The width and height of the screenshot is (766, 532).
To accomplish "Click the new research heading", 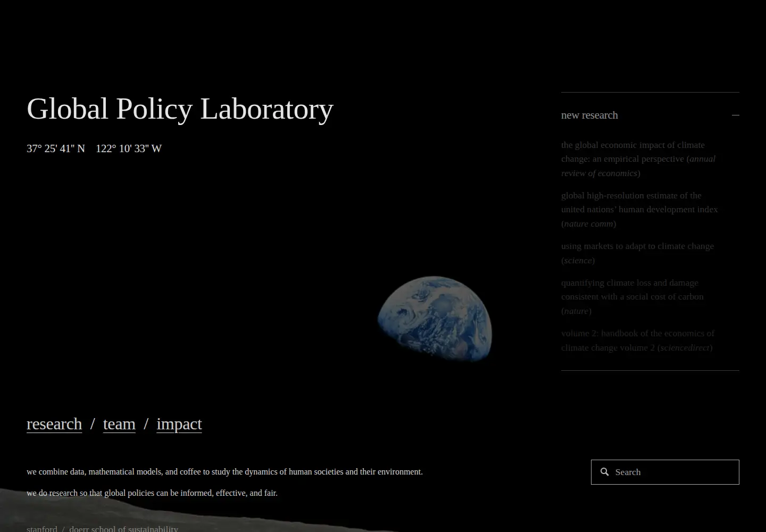I will click(589, 115).
